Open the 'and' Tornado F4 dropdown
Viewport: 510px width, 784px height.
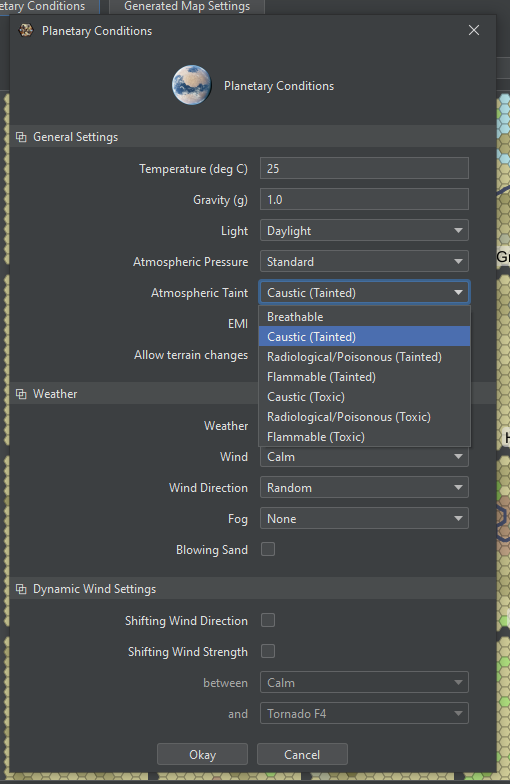click(x=364, y=714)
